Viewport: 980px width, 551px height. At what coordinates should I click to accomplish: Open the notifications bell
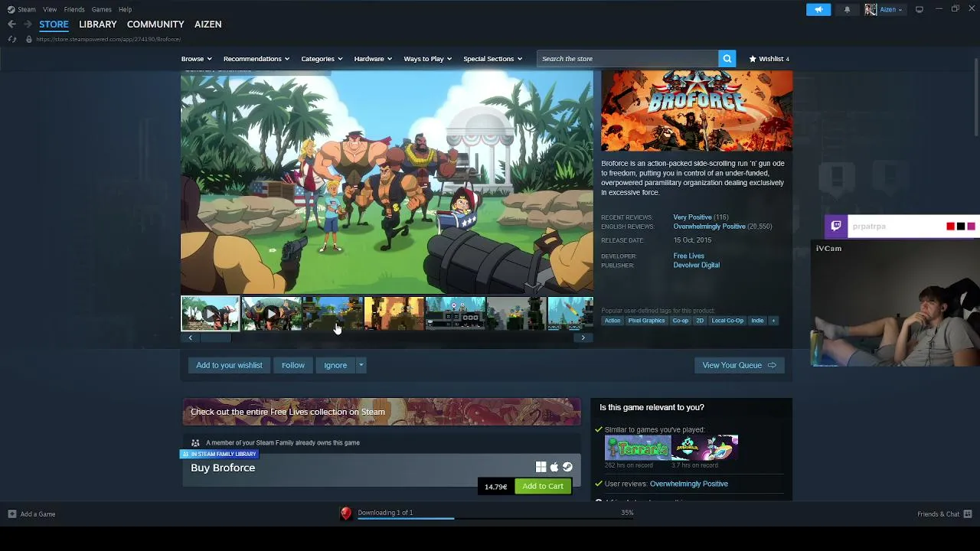(x=847, y=9)
